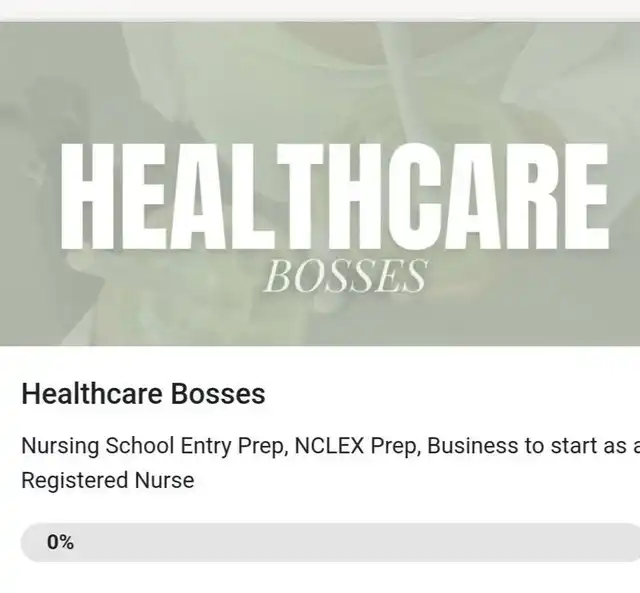Open the Healthcare Bosses course title
640x593 pixels.
point(143,394)
